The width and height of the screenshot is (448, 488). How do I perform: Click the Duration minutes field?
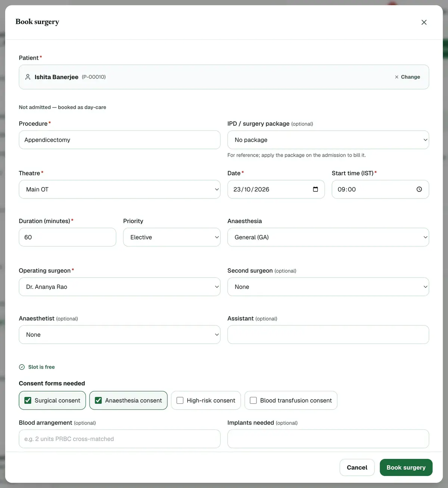pos(68,237)
